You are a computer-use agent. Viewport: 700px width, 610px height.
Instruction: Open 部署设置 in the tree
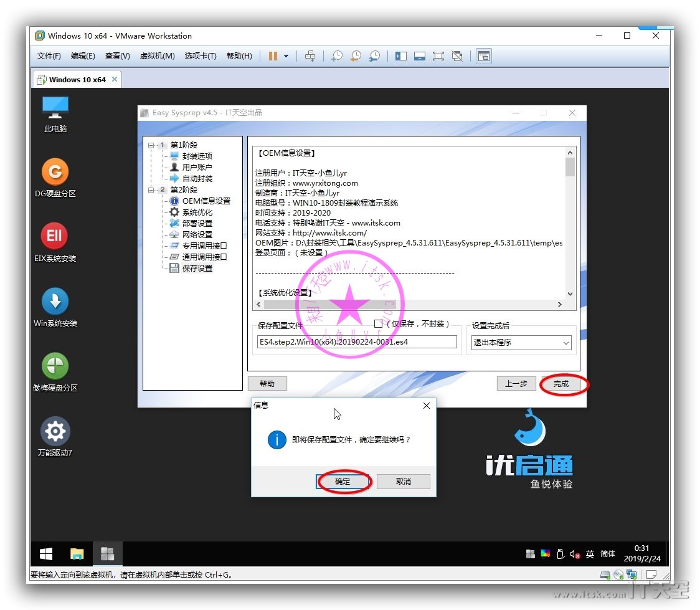(197, 223)
